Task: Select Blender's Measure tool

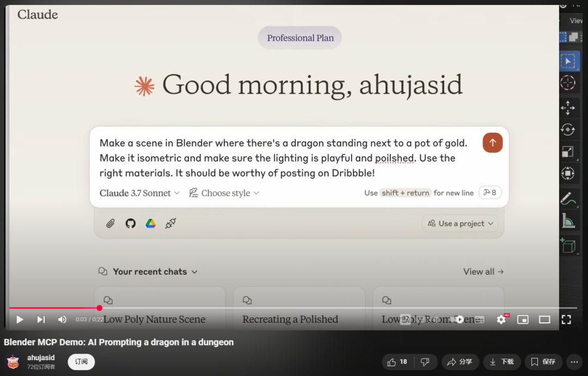Action: pos(568,220)
